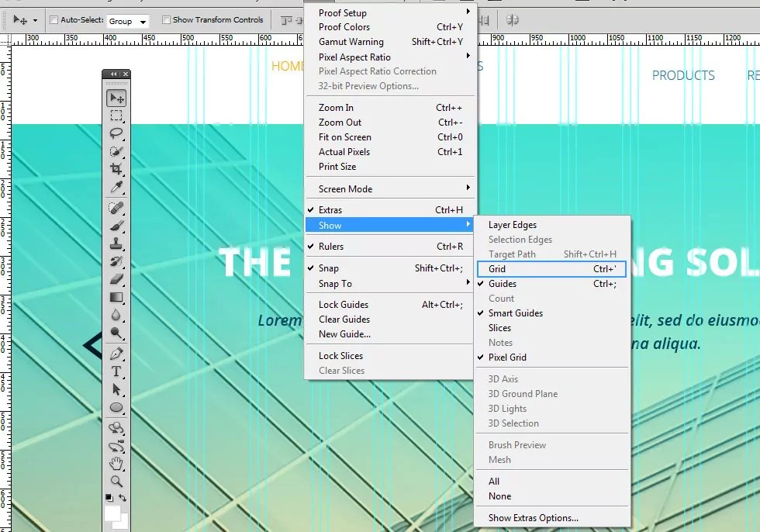Click the PRODUCTS navigation link
Screen dimensions: 760x532
[x=683, y=75]
